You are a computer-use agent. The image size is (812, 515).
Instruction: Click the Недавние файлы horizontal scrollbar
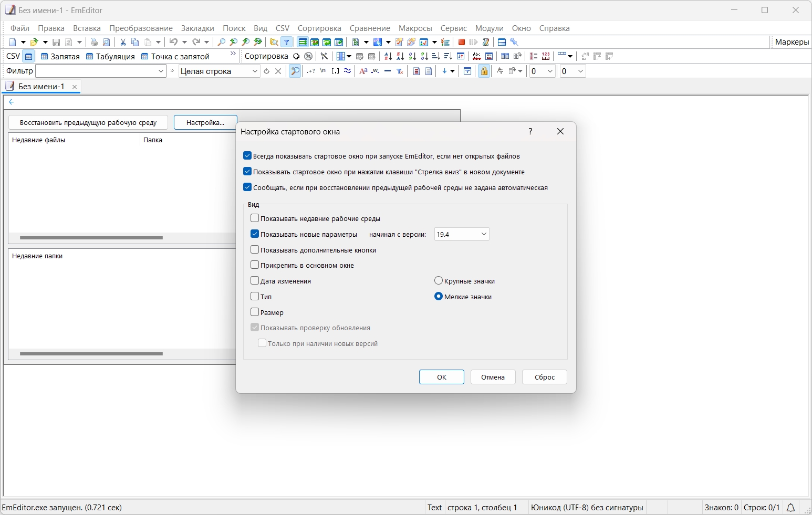coord(91,238)
